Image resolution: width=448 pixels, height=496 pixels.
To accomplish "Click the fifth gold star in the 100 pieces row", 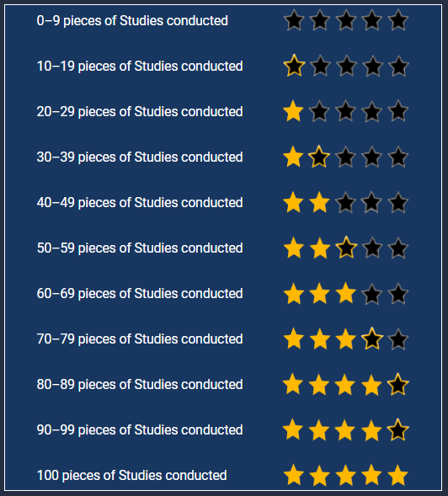I will click(397, 475).
